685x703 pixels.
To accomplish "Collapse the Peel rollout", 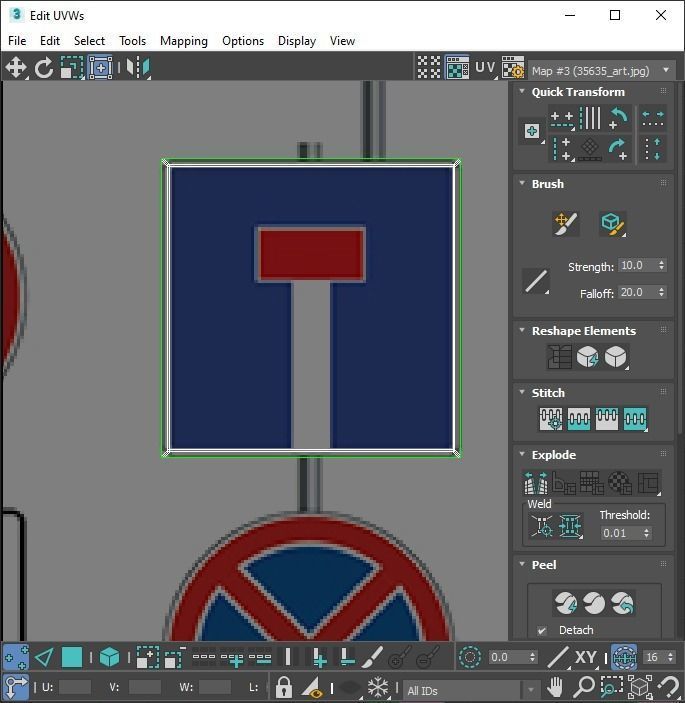I will click(522, 564).
